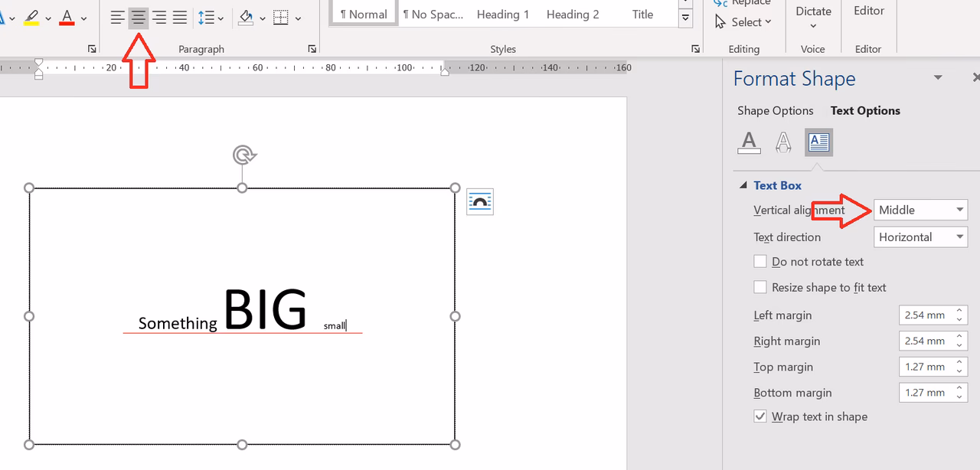Select the Align Left icon
The image size is (980, 470).
116,17
